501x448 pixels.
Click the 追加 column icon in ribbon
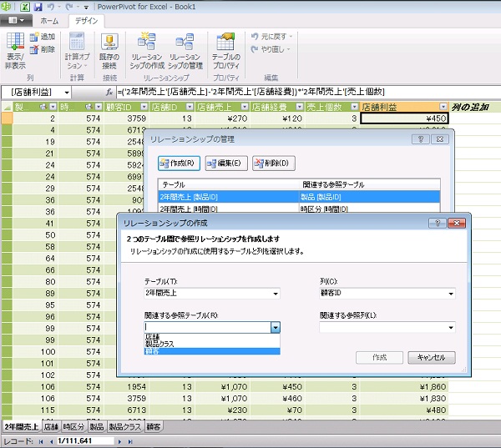tap(42, 38)
